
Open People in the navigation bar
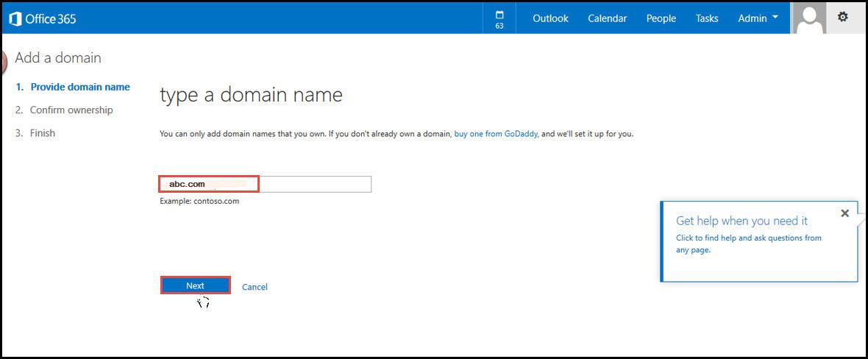click(661, 18)
